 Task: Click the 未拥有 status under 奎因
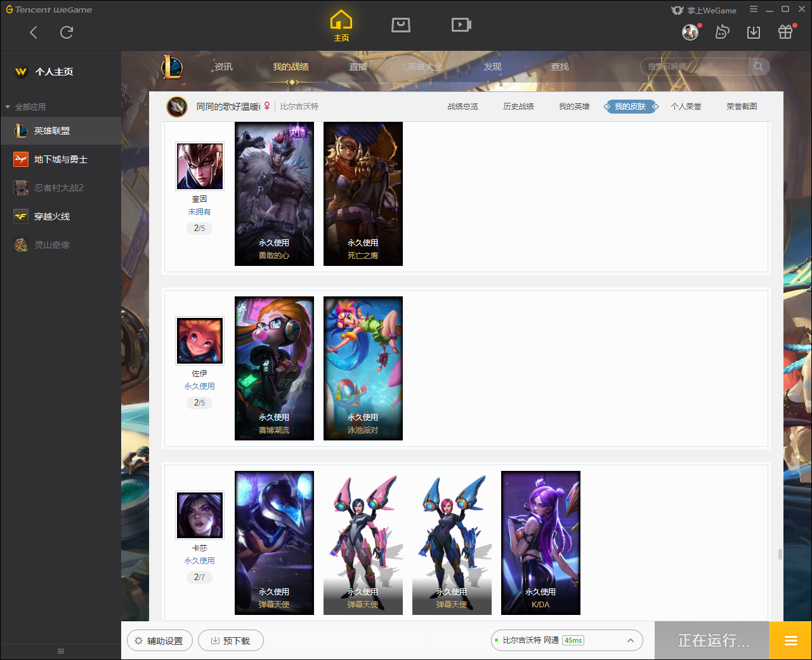pyautogui.click(x=199, y=212)
